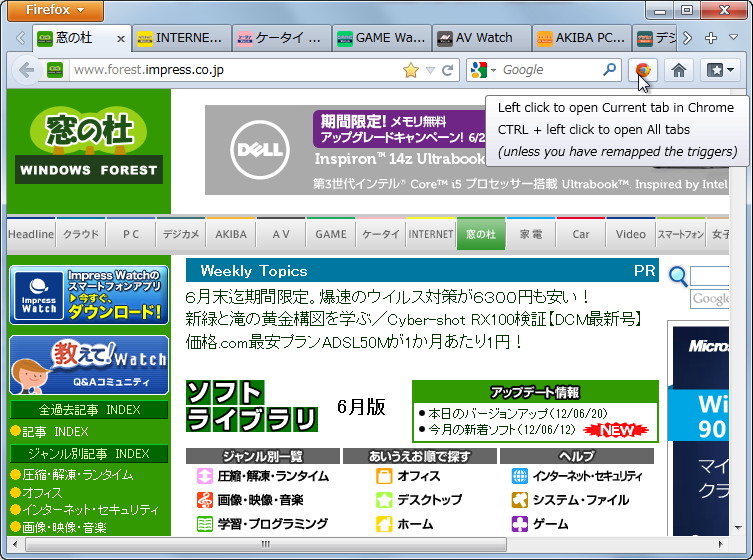753x560 pixels.
Task: Open the Car navigation item
Action: click(581, 234)
